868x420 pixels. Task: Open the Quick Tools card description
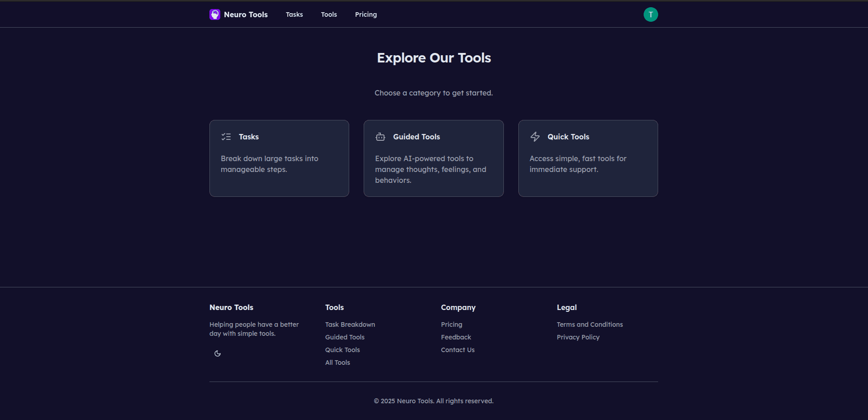point(578,164)
